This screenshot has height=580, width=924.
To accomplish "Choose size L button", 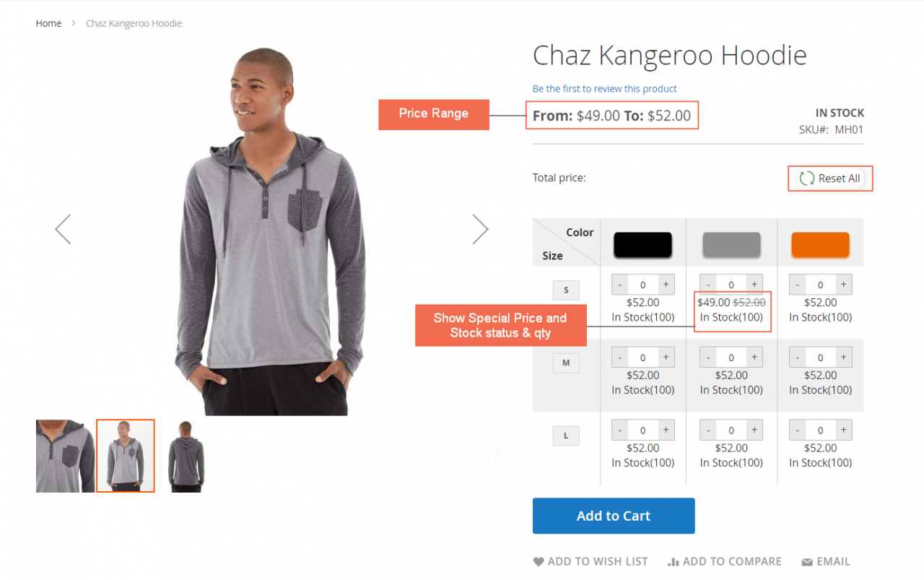I will point(566,436).
